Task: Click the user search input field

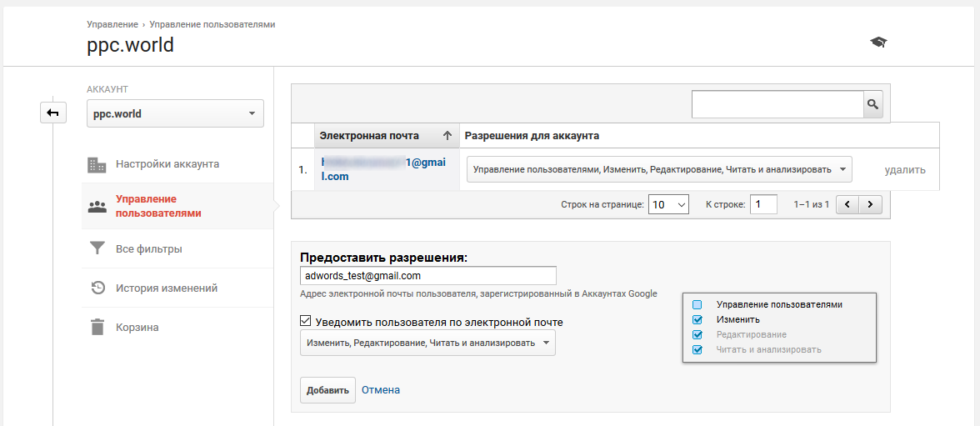Action: pos(777,104)
